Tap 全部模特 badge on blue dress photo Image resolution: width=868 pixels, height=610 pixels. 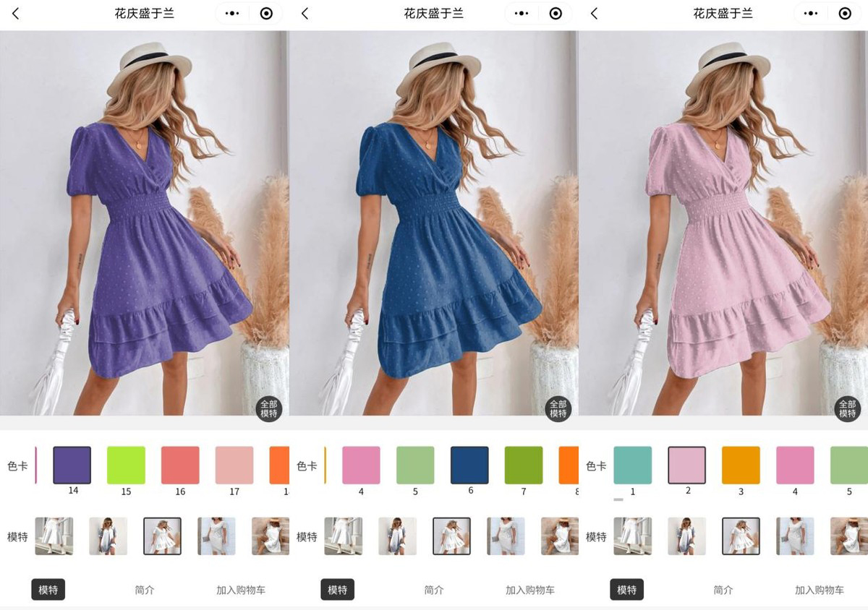558,408
